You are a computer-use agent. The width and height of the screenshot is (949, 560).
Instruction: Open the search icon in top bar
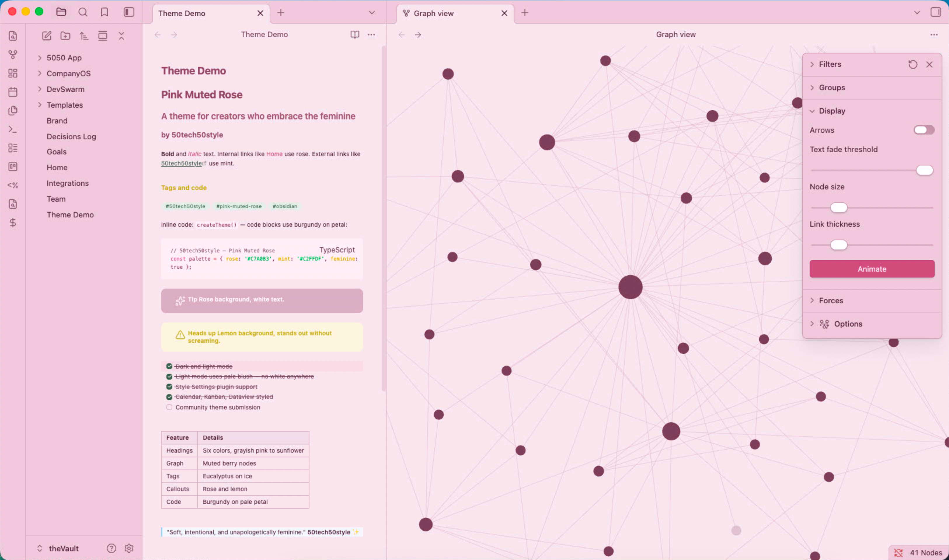83,12
